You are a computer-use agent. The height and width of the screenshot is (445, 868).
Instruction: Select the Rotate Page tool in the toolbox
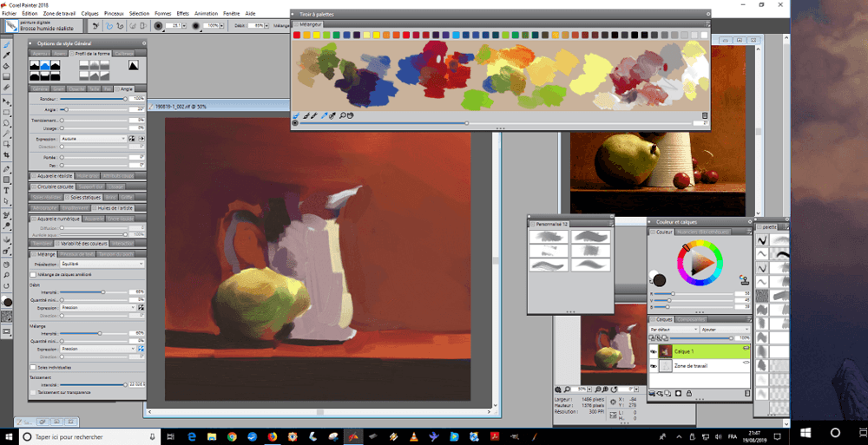click(7, 286)
